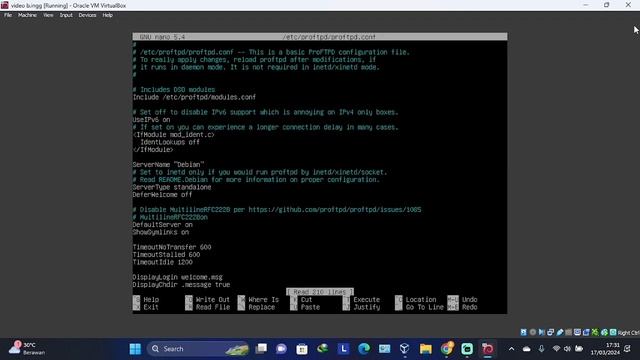Click the "Write Out" nano shortcut label
640x360 pixels.
[x=213, y=300]
